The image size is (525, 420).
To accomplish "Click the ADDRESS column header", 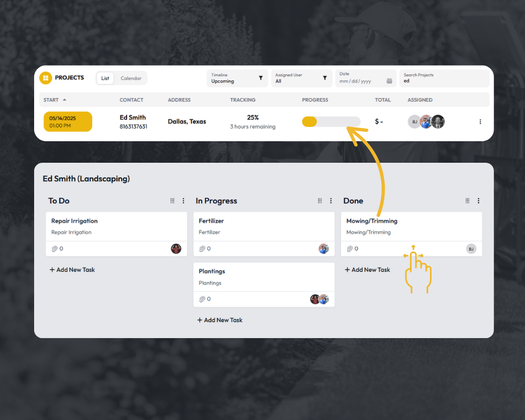I will click(179, 100).
